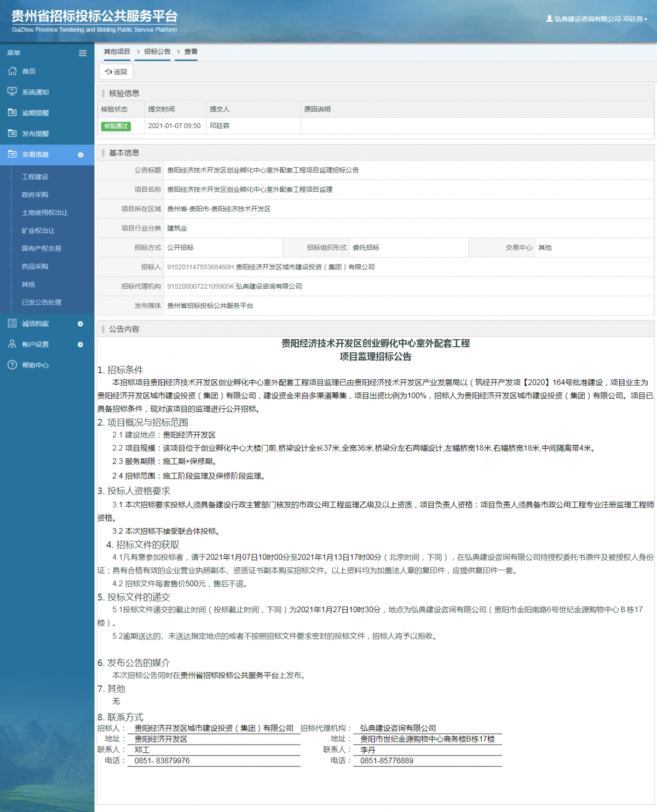This screenshot has height=812, width=657.
Task: Click the address 贵阳市世纪金源购物中心商务楼B栋17楼
Action: click(428, 740)
